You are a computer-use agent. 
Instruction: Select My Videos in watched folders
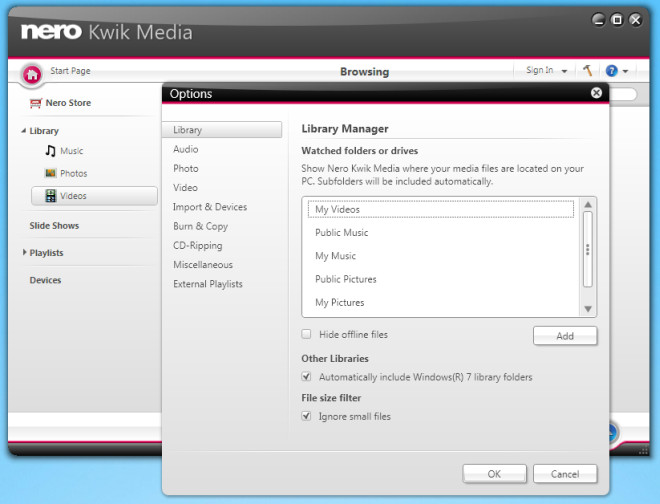pyautogui.click(x=441, y=209)
